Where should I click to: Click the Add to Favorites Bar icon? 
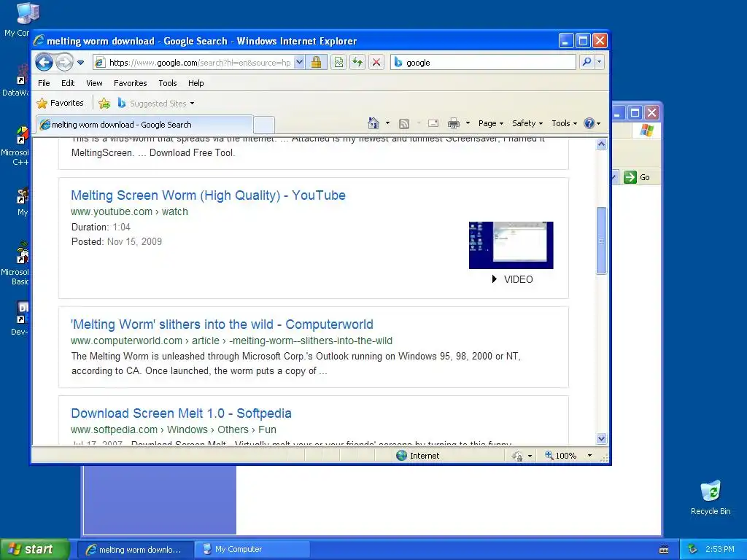coord(104,103)
